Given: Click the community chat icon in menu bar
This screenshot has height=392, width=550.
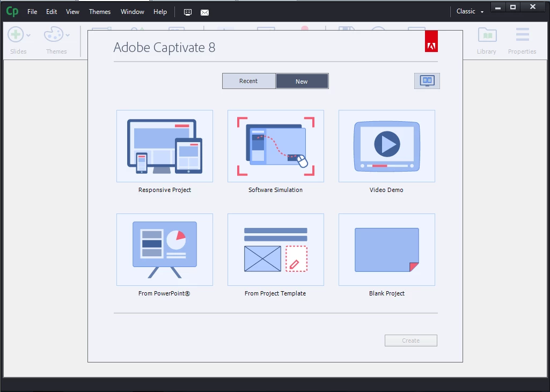Looking at the screenshot, I should tap(188, 12).
